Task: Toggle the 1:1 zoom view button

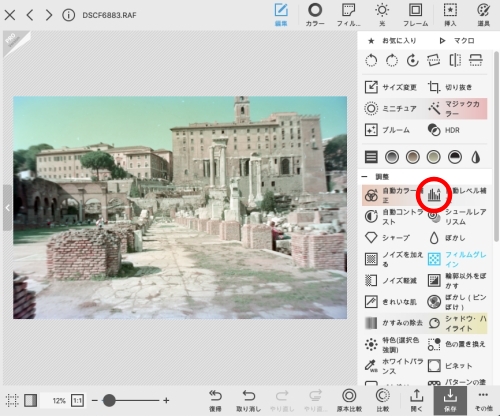Action: pos(77,400)
